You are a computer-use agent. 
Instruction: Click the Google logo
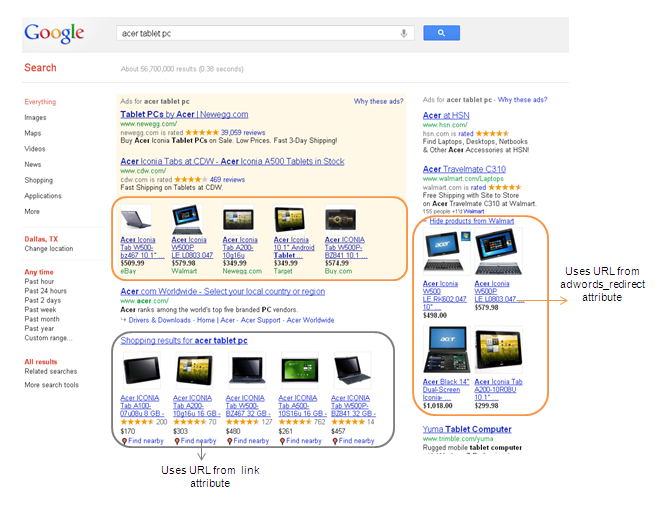(x=54, y=33)
